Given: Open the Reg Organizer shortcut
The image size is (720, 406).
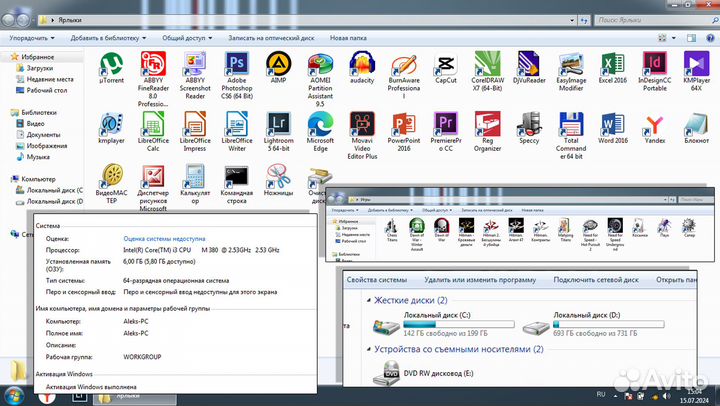Looking at the screenshot, I should tap(487, 131).
